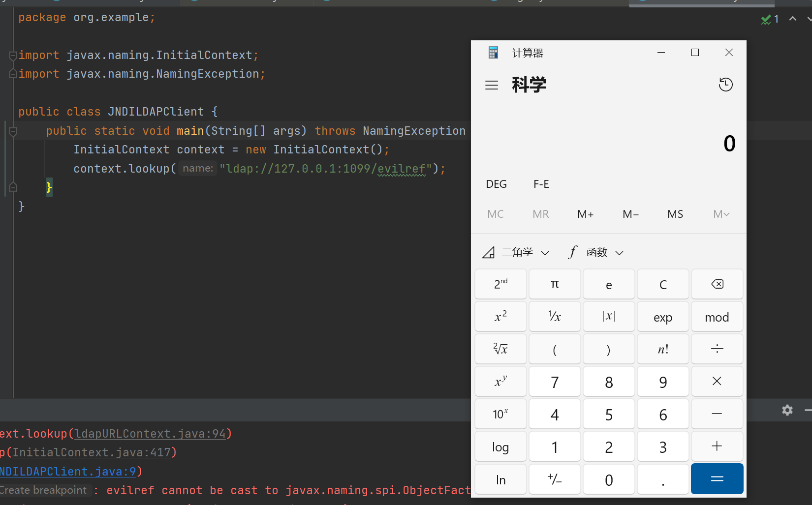The height and width of the screenshot is (505, 812).
Task: Click the x to the y power key
Action: coord(500,382)
